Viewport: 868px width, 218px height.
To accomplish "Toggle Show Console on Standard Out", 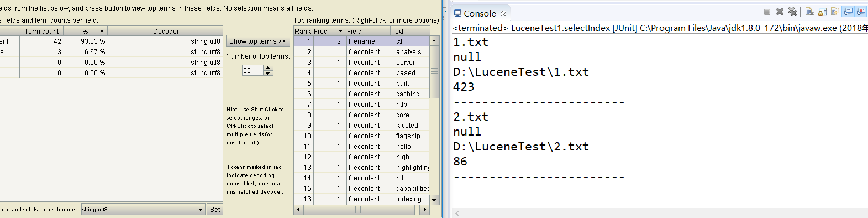I will coord(848,12).
